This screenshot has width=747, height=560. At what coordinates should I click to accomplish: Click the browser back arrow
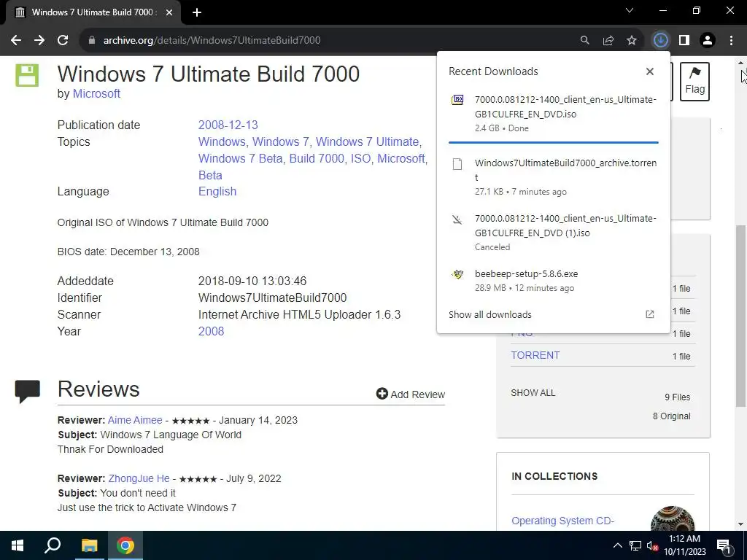[x=16, y=41]
